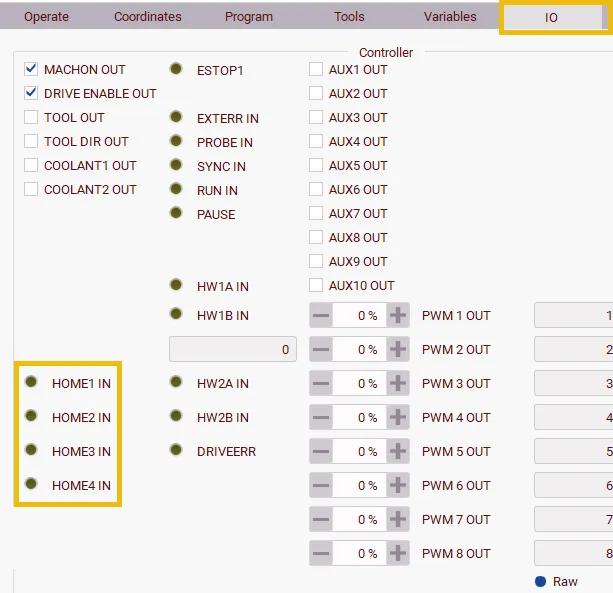Enable AUX4 OUT output
613x593 pixels.
tap(315, 141)
